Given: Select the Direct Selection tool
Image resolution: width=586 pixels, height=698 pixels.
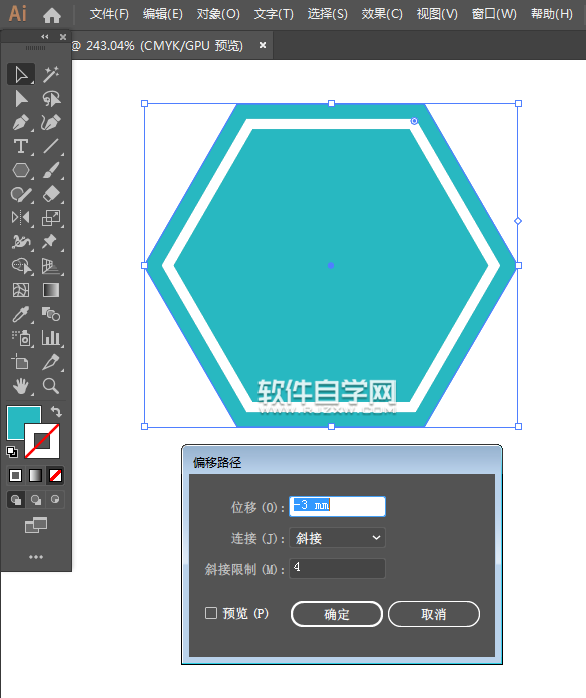Looking at the screenshot, I should coord(20,99).
